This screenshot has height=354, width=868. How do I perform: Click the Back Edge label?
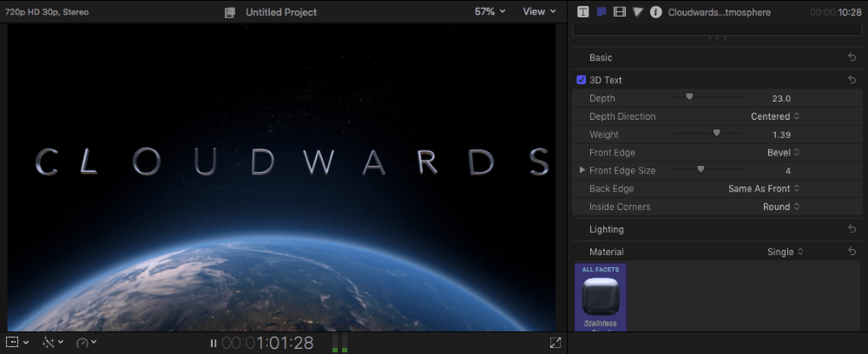coord(611,188)
